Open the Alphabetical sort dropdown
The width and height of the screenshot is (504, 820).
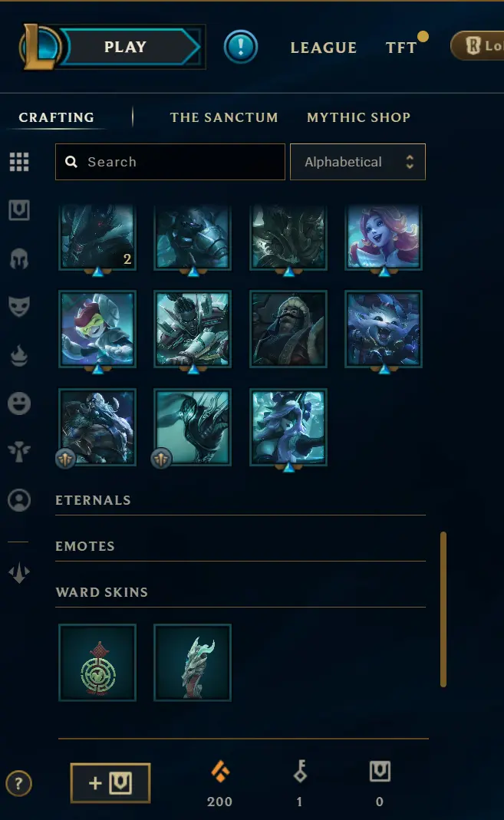[x=357, y=162]
